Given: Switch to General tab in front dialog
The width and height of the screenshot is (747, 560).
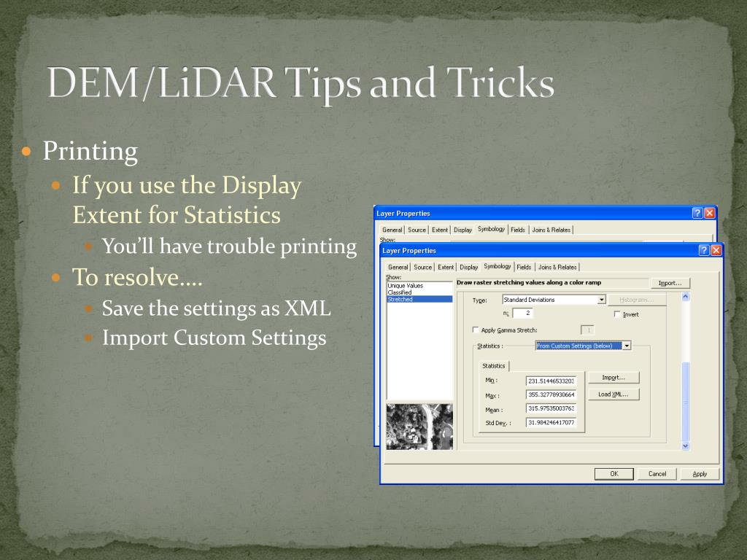Looking at the screenshot, I should [x=398, y=267].
